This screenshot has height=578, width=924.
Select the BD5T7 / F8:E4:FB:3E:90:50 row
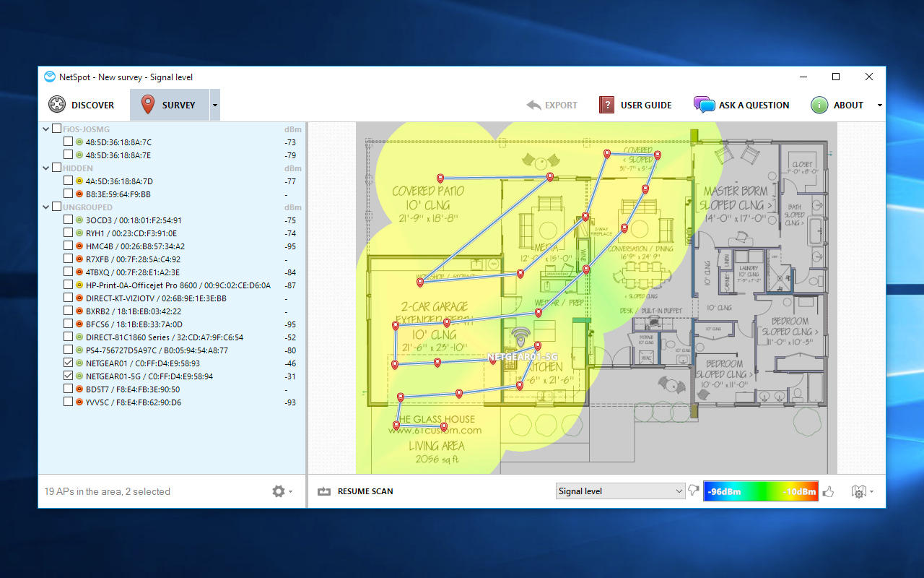point(173,389)
